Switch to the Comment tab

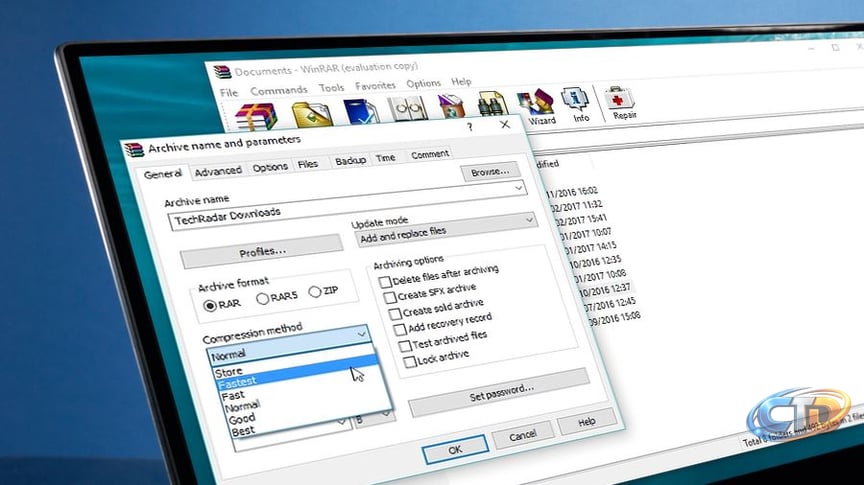pyautogui.click(x=430, y=154)
